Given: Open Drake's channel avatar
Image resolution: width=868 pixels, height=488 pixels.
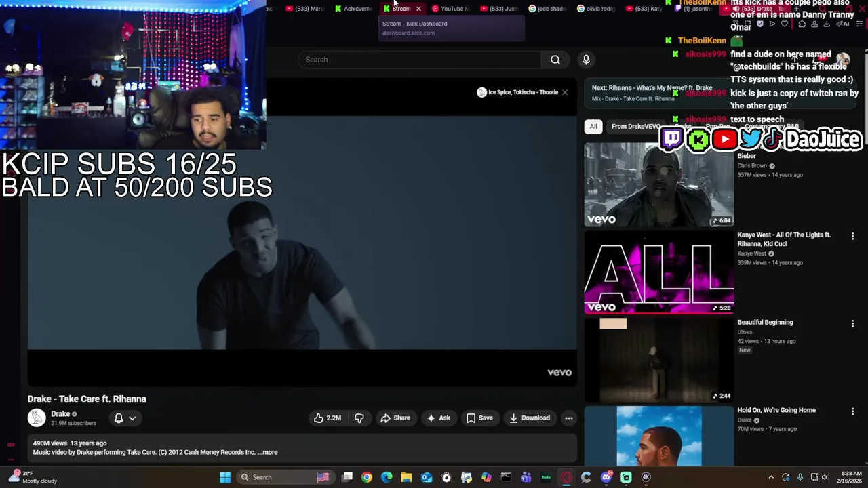Looking at the screenshot, I should coord(37,418).
